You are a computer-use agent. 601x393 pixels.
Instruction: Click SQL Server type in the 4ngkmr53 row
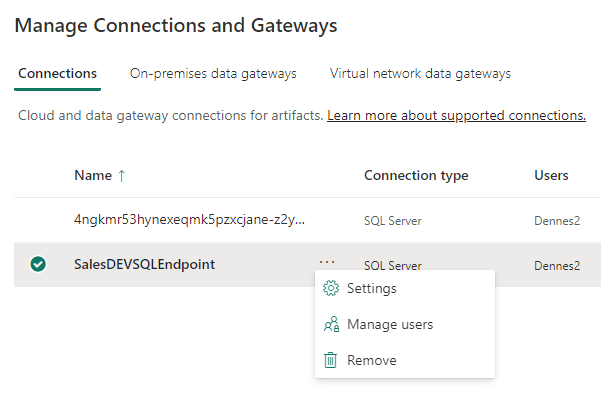[393, 221]
